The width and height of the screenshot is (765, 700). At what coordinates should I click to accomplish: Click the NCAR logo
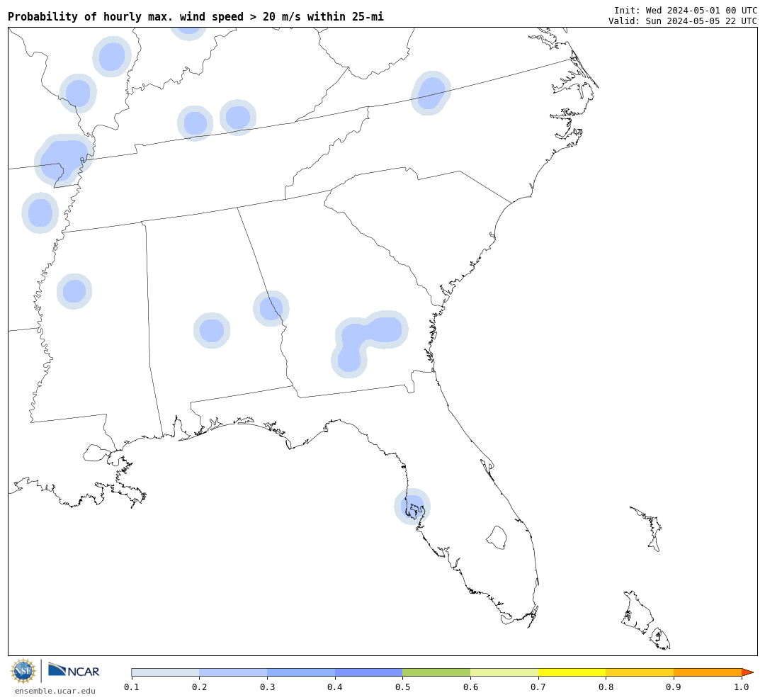tap(74, 670)
